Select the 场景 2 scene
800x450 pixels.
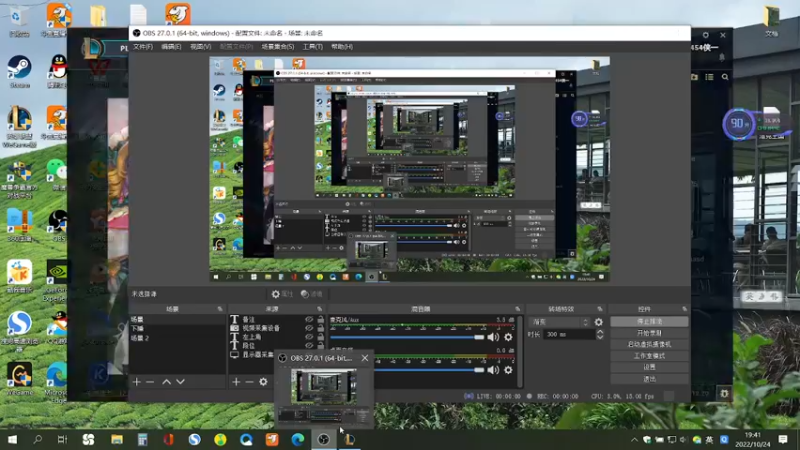point(177,338)
